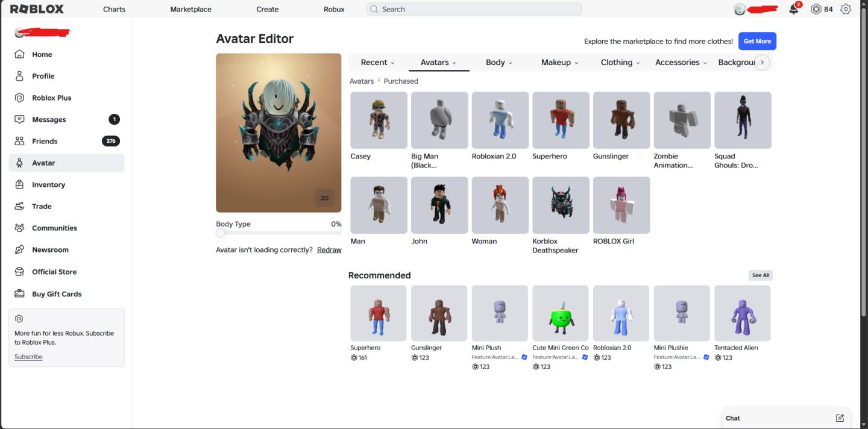Click the Roblox Plus promo box icon

19,319
